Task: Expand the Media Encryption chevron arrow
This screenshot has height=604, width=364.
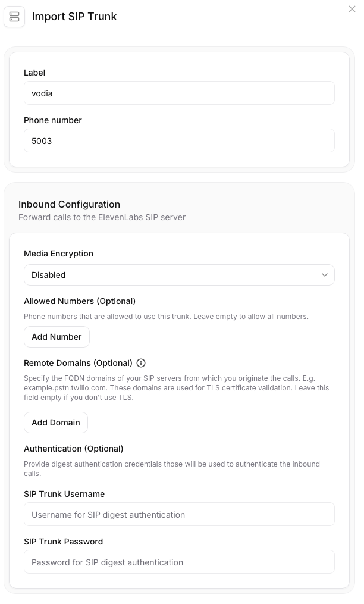Action: click(325, 275)
